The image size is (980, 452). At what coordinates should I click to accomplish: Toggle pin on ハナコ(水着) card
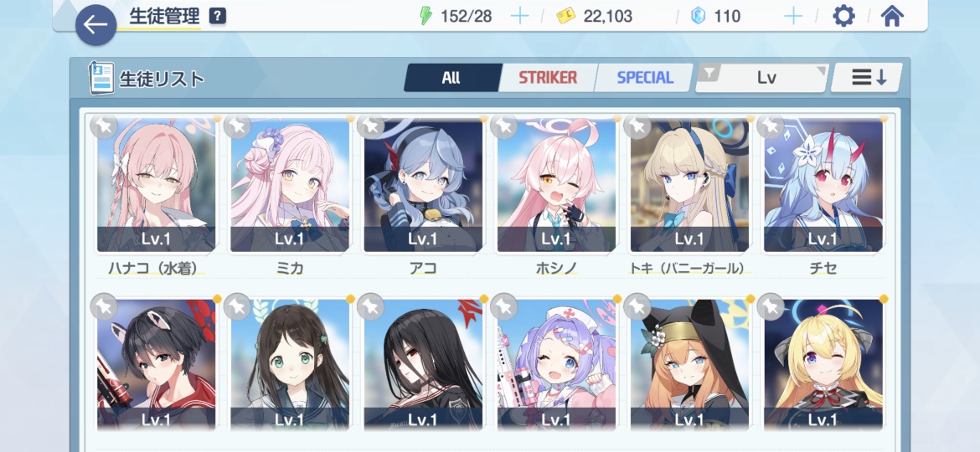(x=104, y=126)
